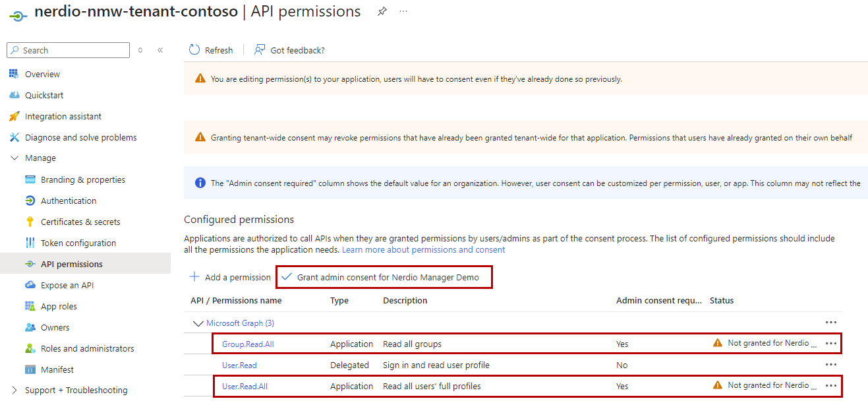The height and width of the screenshot is (407, 868).
Task: Click the Certificates & secrets key icon
Action: tap(30, 222)
